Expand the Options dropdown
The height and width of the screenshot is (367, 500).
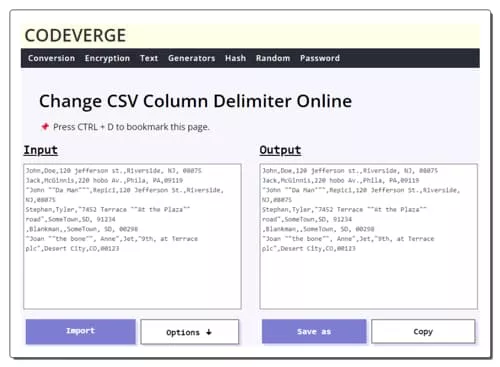click(190, 332)
